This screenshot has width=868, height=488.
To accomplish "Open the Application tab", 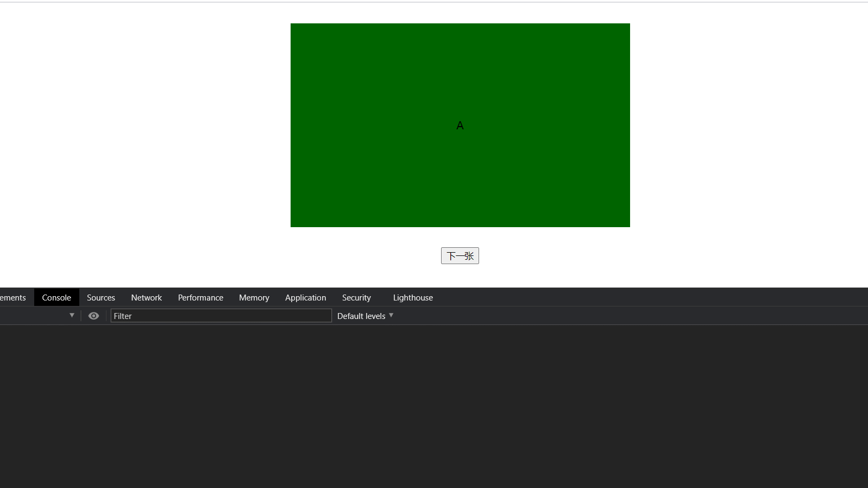I will (x=306, y=298).
